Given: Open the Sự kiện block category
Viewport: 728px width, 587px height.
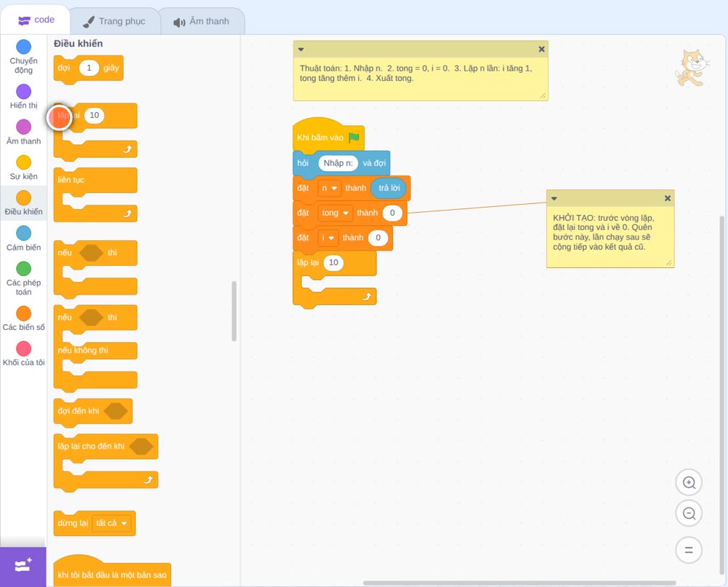Looking at the screenshot, I should click(23, 168).
